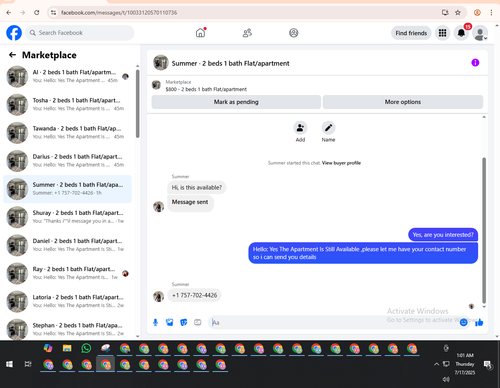
Task: Reload the page with the refresh icon
Action: (x=37, y=13)
